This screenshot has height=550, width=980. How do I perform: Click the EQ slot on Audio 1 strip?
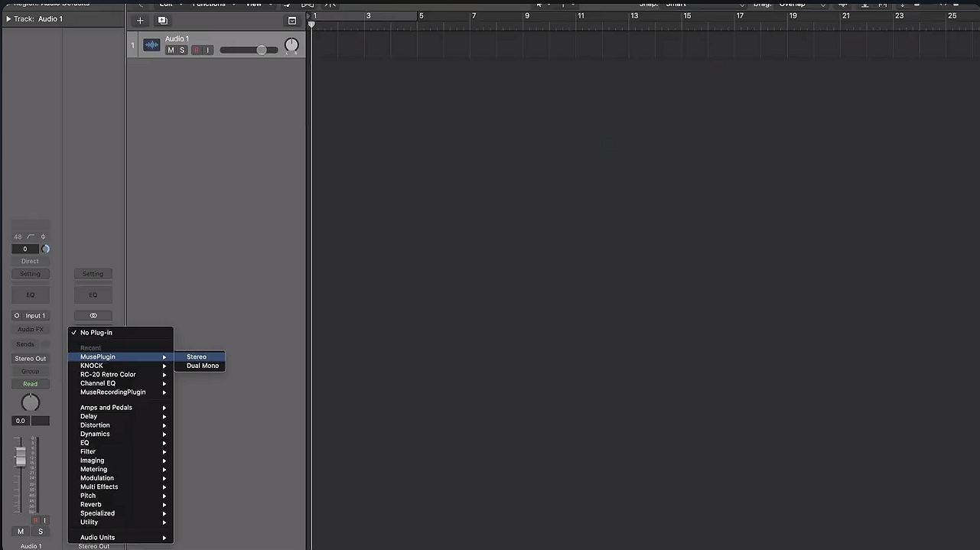[x=31, y=295]
